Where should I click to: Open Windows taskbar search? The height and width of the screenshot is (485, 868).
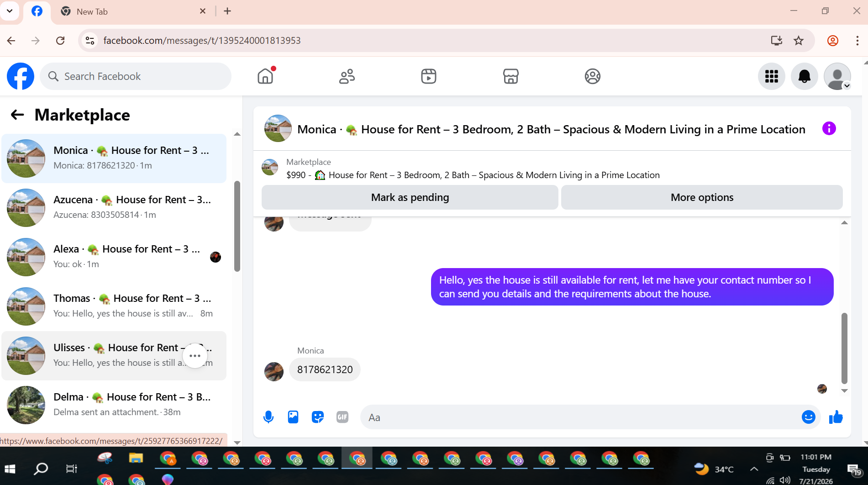point(41,469)
